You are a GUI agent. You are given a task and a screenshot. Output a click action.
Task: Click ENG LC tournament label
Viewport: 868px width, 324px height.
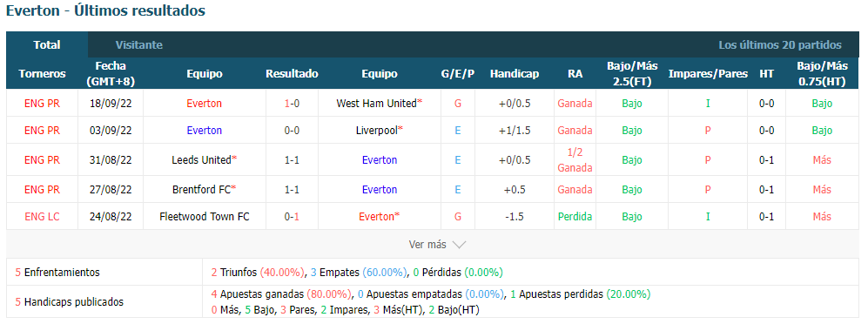42,217
